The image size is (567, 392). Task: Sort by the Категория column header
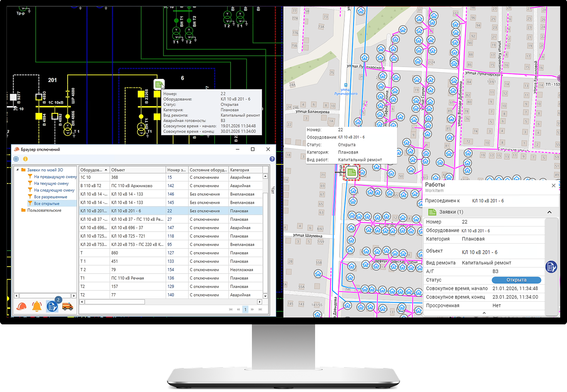click(x=245, y=170)
